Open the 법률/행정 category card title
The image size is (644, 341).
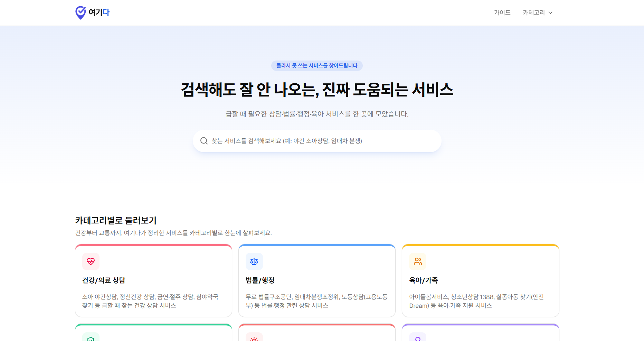260,280
